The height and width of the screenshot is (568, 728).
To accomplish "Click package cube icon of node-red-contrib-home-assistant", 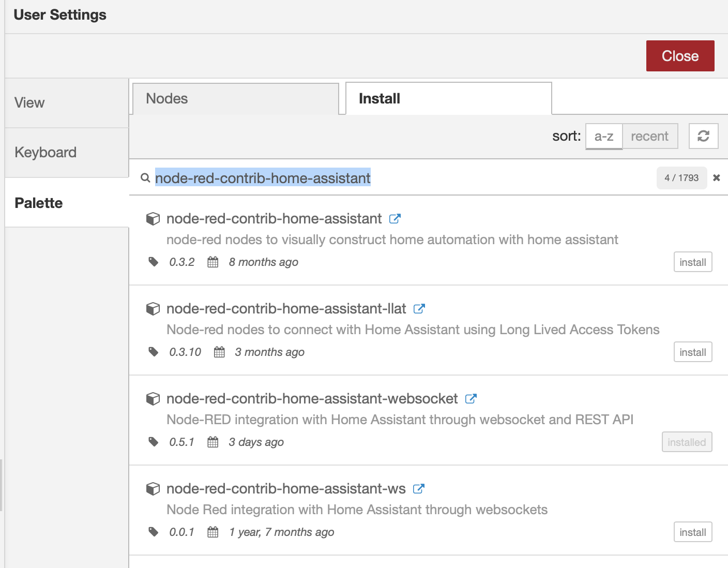I will tap(153, 219).
